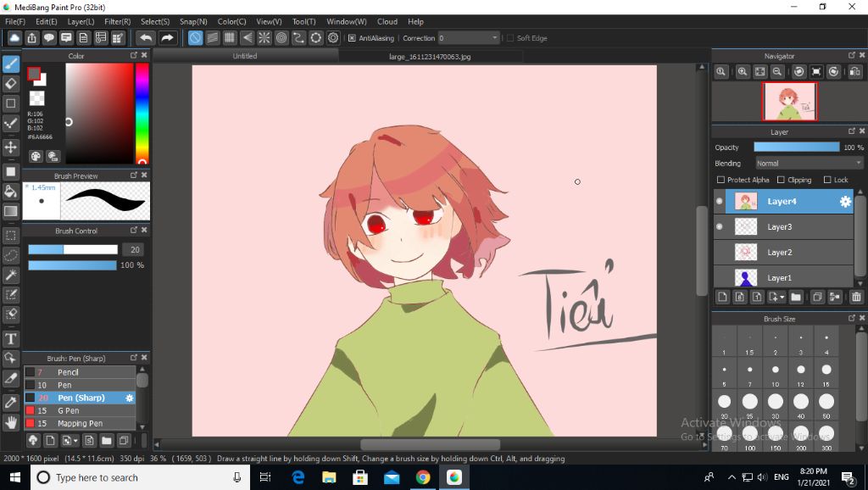Open the Blending mode dropdown
The image size is (868, 490).
(810, 164)
